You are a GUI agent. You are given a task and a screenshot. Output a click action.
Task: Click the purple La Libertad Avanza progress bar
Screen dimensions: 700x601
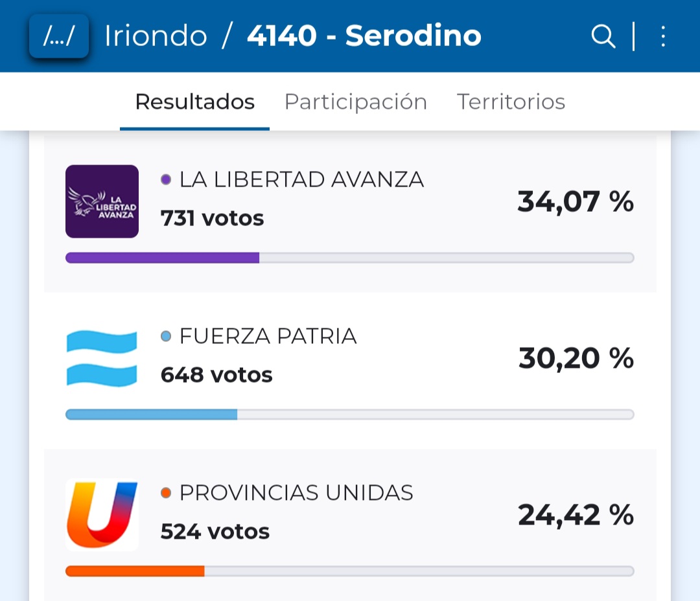(163, 258)
